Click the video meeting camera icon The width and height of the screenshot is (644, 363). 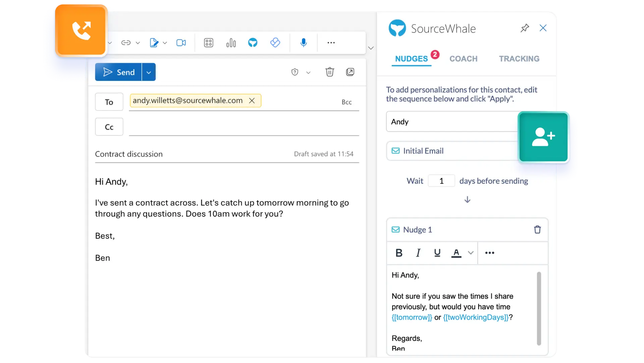click(x=181, y=43)
